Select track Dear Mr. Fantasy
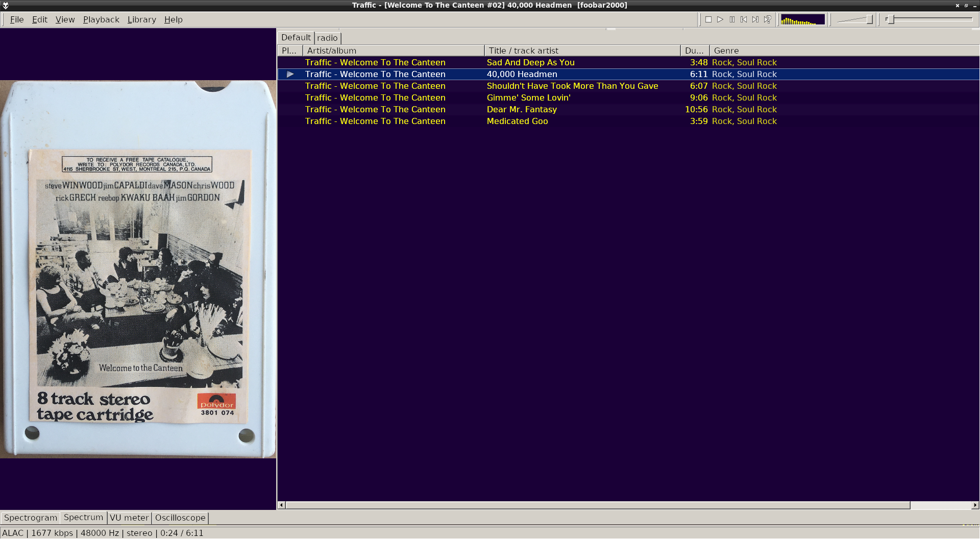The height and width of the screenshot is (539, 980). 628,109
